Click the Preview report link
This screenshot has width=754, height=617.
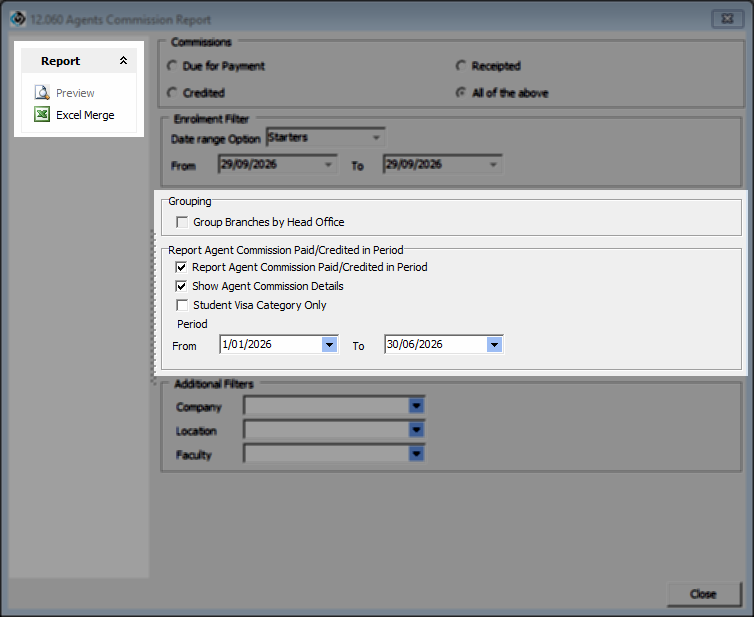pos(75,93)
